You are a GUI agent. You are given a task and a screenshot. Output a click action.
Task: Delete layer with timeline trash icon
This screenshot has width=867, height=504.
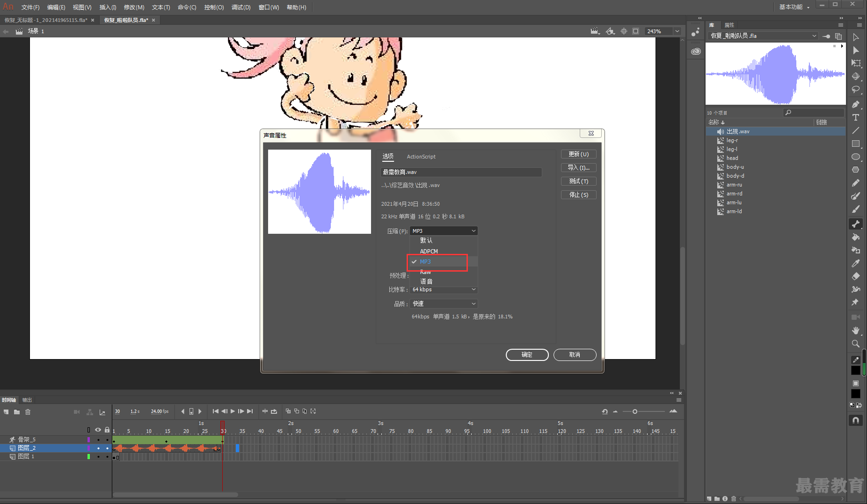28,412
